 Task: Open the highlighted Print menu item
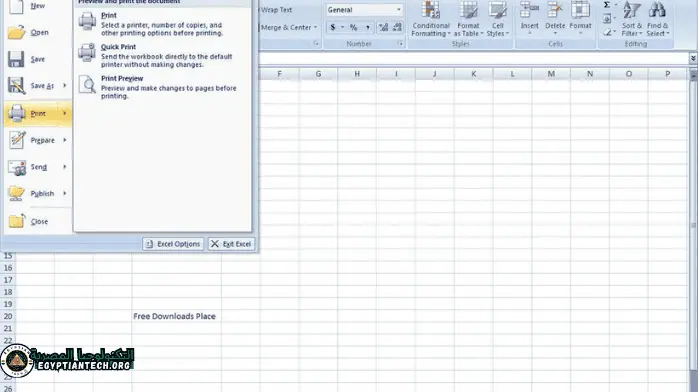point(38,113)
